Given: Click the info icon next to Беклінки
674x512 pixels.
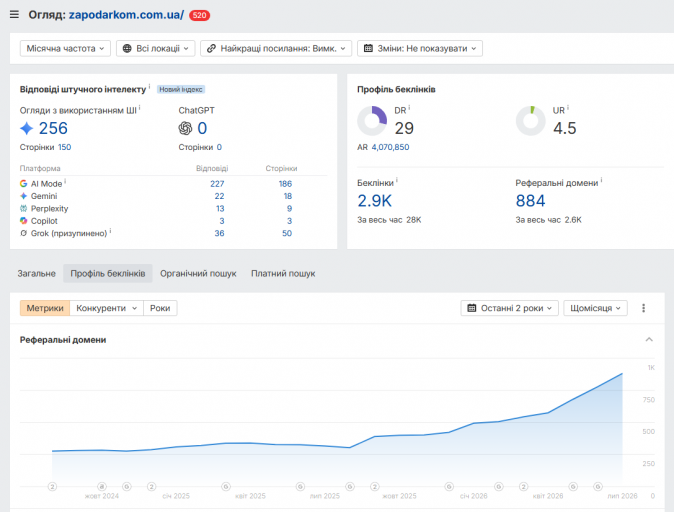Looking at the screenshot, I should [397, 180].
